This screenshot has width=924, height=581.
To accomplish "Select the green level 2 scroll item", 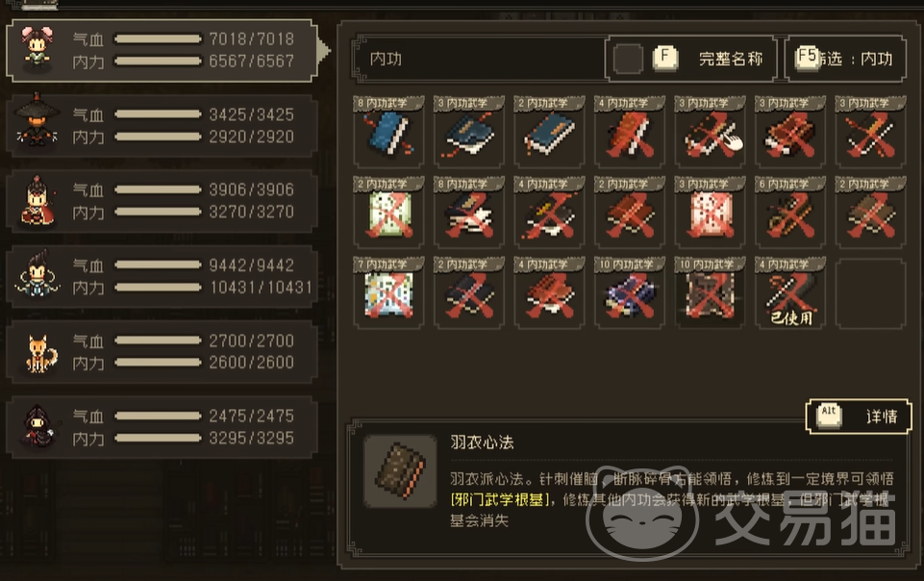I will pyautogui.click(x=388, y=213).
